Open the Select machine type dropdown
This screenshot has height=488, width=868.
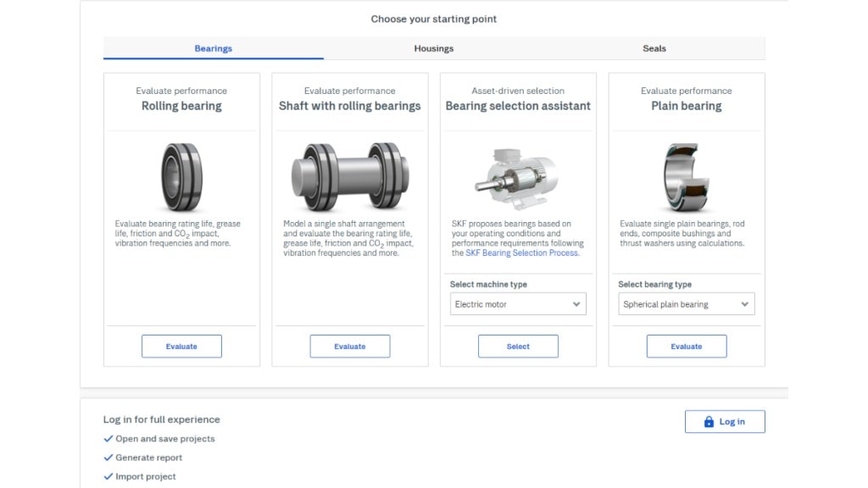517,303
